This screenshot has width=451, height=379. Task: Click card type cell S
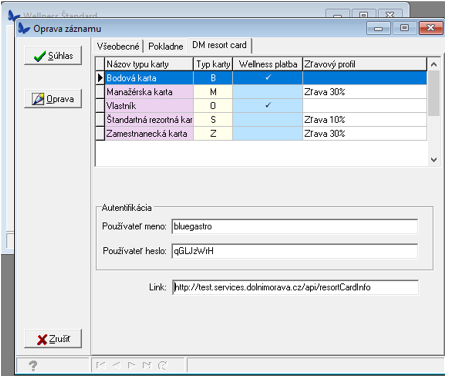click(x=213, y=120)
